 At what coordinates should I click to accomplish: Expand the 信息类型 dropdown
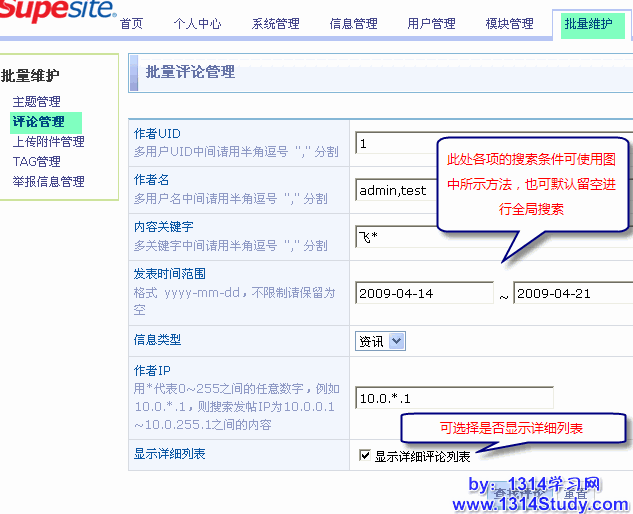coord(380,342)
